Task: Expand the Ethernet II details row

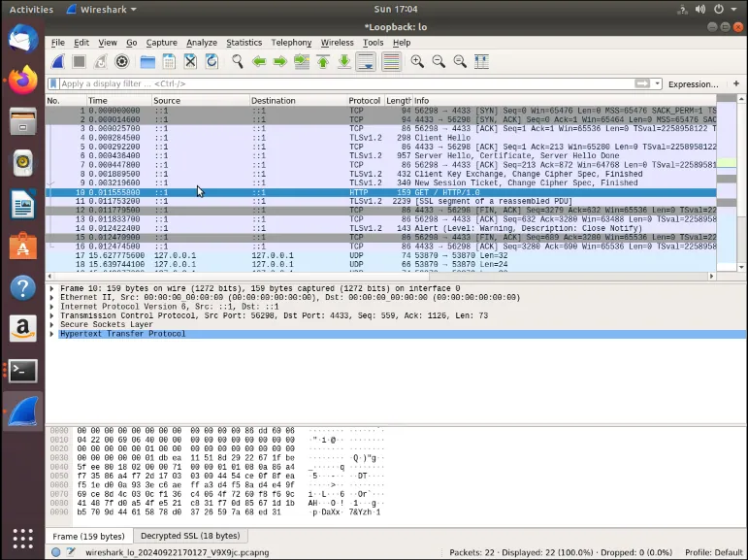Action: coord(51,297)
